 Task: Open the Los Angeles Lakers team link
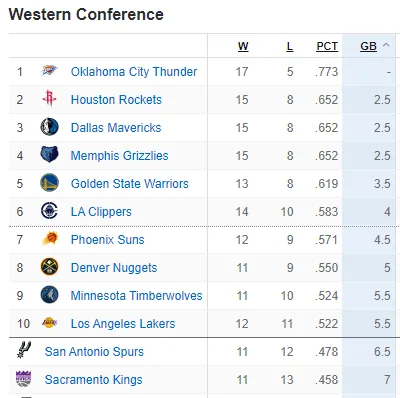tap(123, 324)
